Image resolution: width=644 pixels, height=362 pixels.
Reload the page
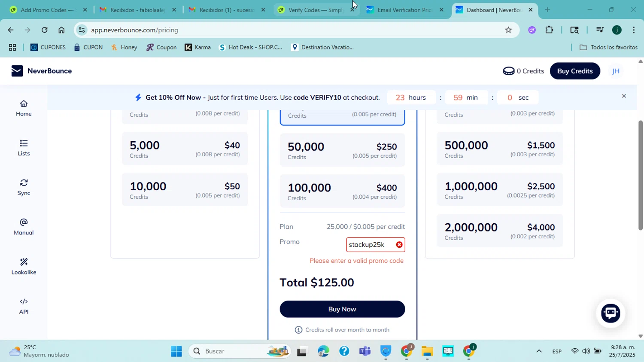(44, 30)
